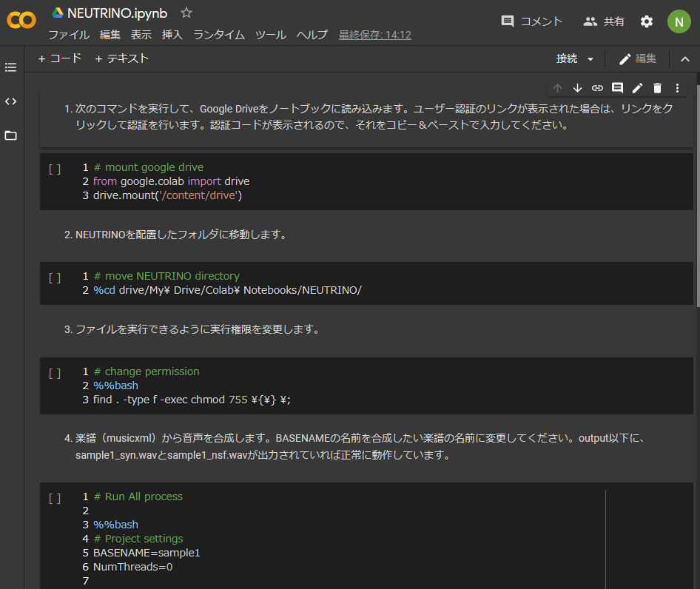Click the vertical scrollbar thumb
This screenshot has width=700, height=589.
click(698, 195)
